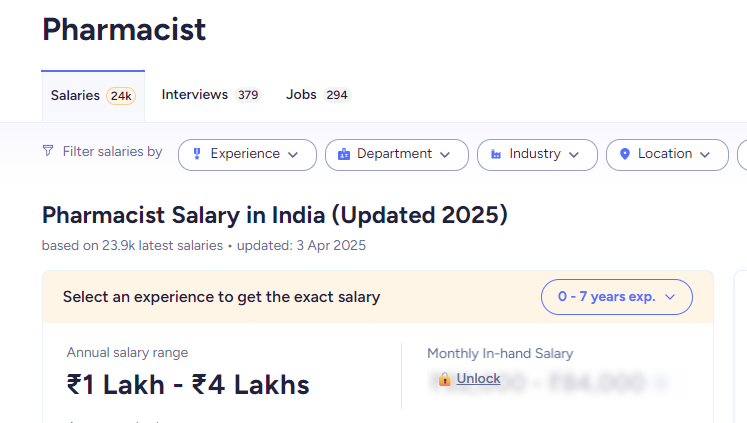The image size is (747, 423).
Task: Click the Department briefcase icon
Action: [344, 154]
